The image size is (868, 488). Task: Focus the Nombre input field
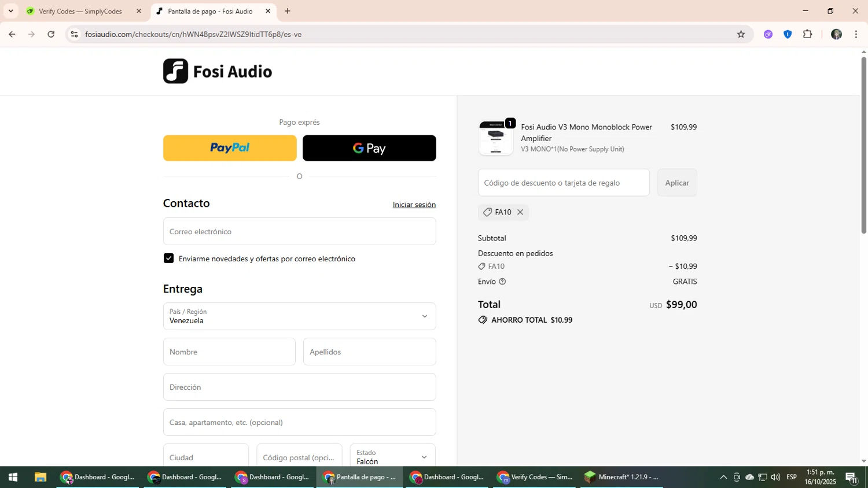[x=229, y=352]
